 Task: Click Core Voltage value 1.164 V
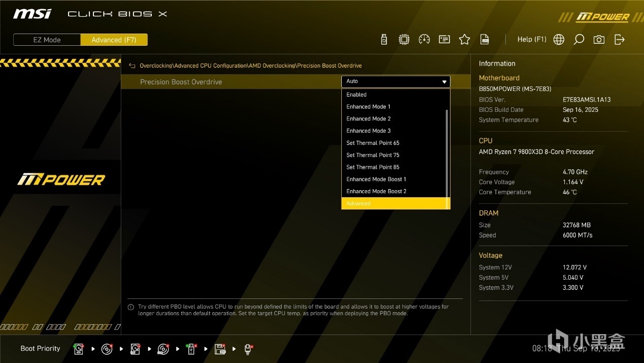573,182
